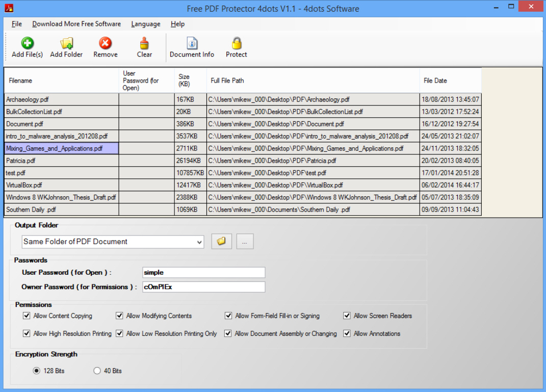Click the User Password input field
This screenshot has width=546, height=392.
point(204,272)
